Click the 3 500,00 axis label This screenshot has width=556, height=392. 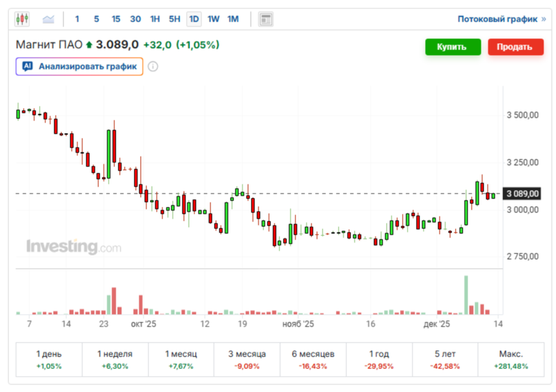click(x=523, y=115)
